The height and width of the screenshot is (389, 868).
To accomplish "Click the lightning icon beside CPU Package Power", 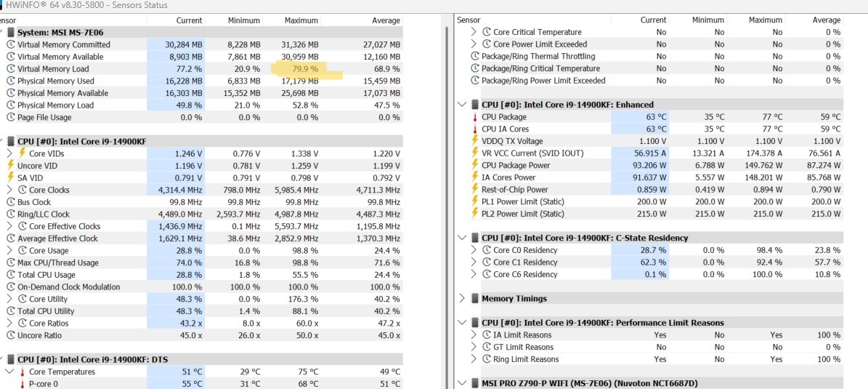I will 475,165.
